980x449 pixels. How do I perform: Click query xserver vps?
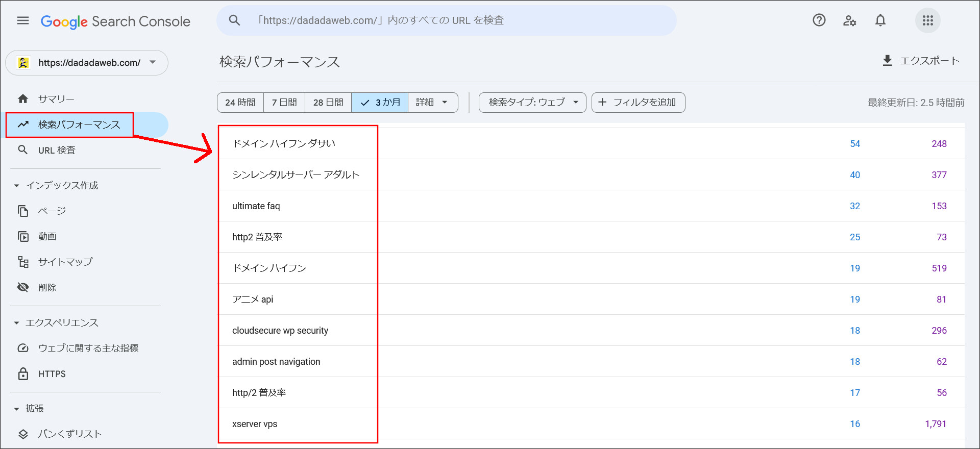255,424
